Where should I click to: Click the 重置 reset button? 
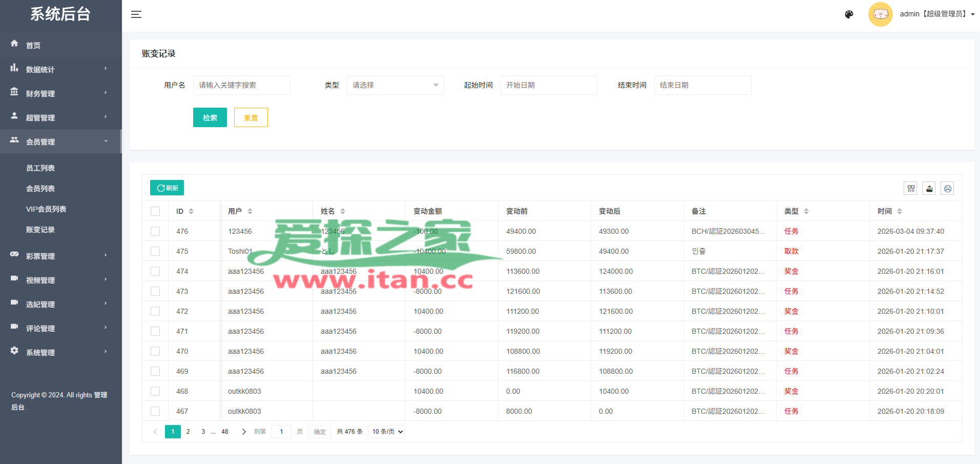[x=251, y=117]
